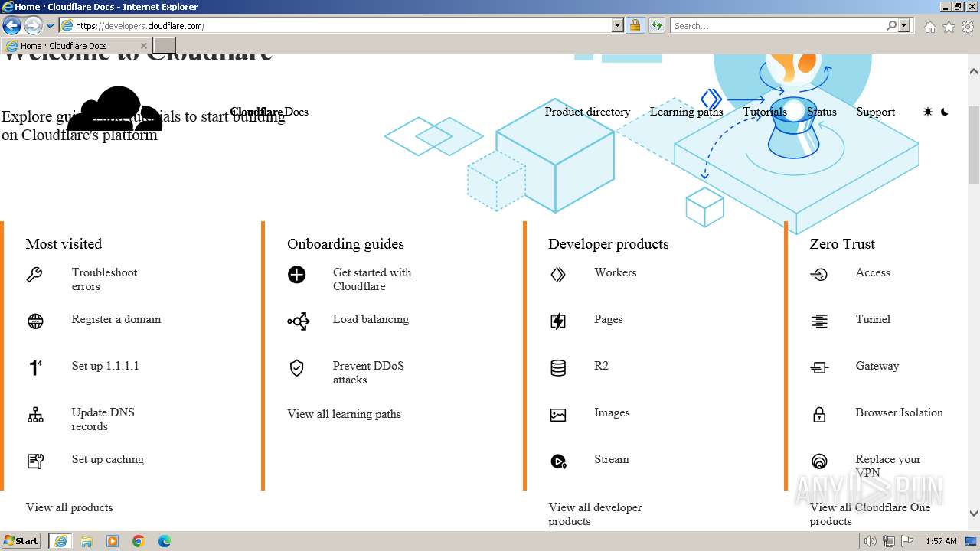This screenshot has width=980, height=551.
Task: Click the Stream play icon
Action: click(x=558, y=461)
